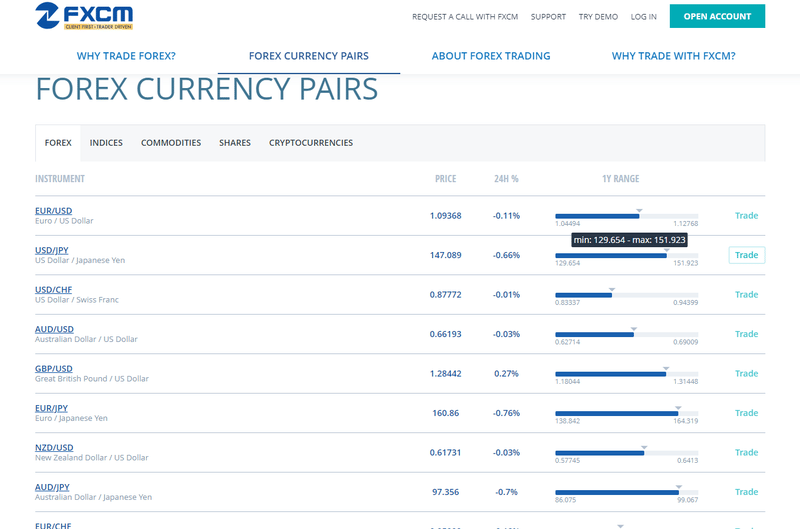Image resolution: width=800 pixels, height=529 pixels.
Task: Click the Trade button for USD/JPY
Action: [x=746, y=255]
